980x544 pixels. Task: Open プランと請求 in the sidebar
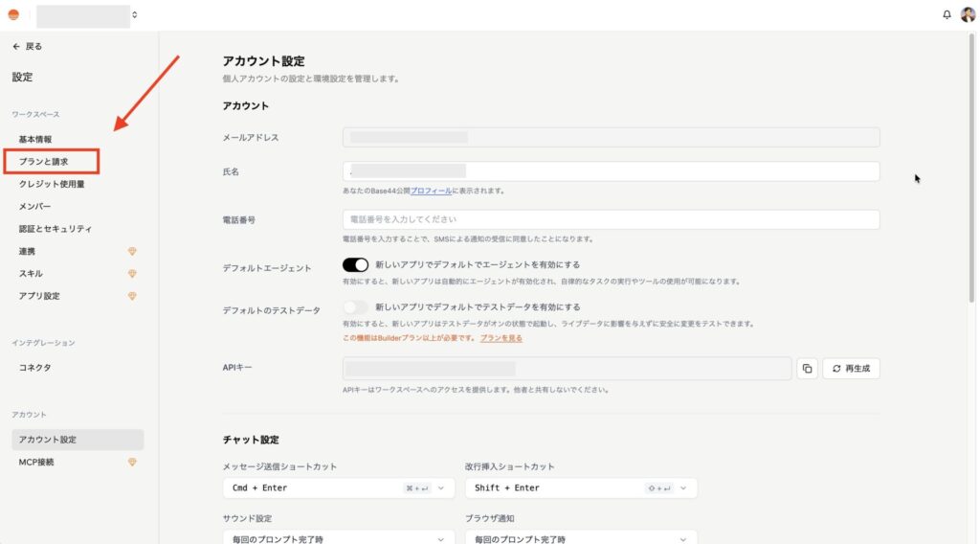pos(44,162)
